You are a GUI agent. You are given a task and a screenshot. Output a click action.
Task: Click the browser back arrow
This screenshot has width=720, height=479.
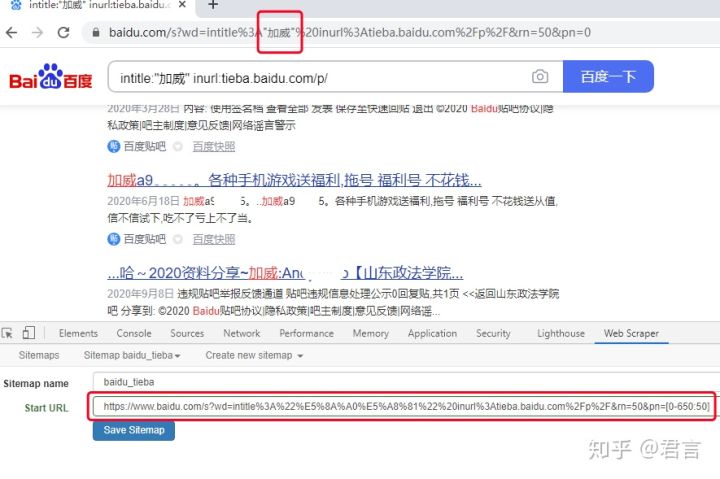coord(11,33)
